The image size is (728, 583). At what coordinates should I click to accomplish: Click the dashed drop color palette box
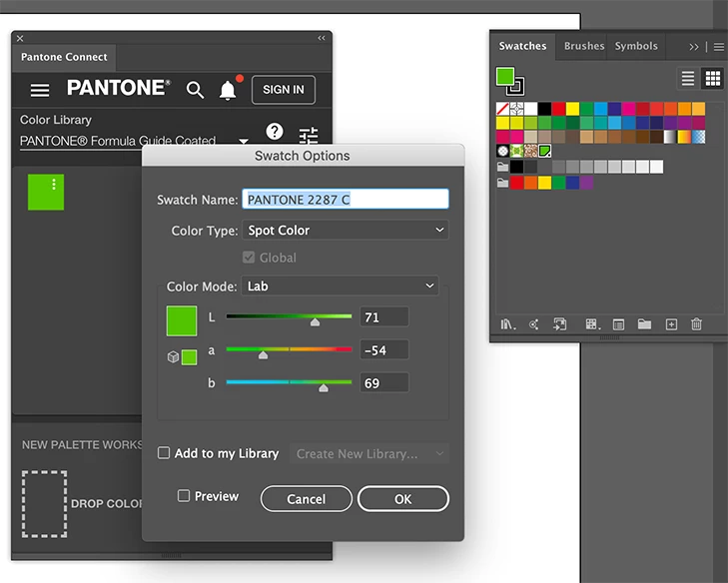45,504
